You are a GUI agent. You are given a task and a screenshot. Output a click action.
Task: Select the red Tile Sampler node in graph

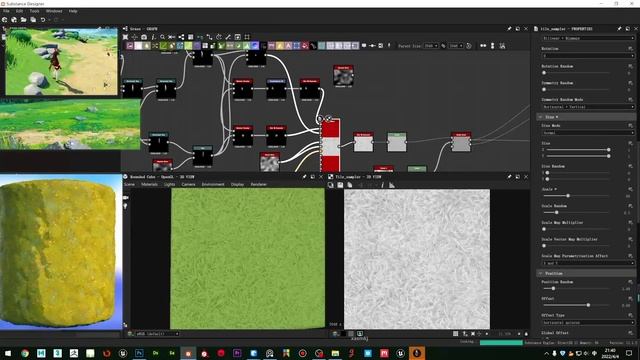click(330, 145)
